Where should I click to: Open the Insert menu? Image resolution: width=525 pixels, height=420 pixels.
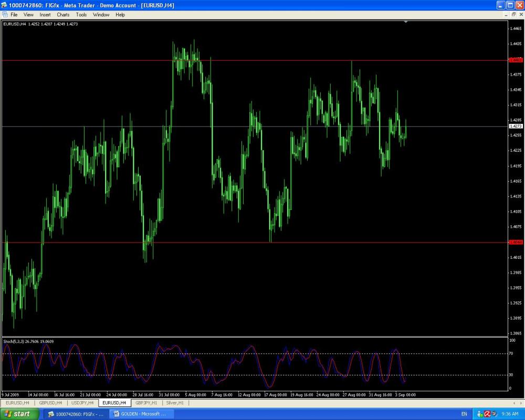45,15
